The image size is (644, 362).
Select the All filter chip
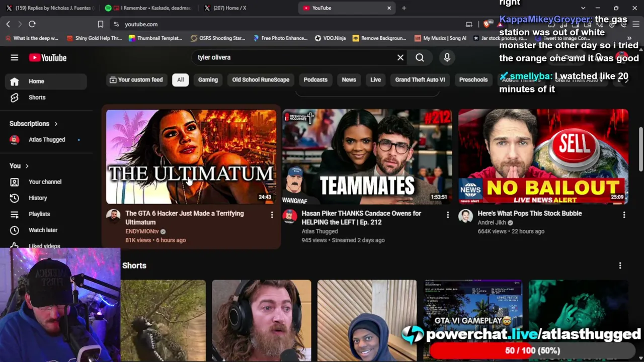click(180, 80)
